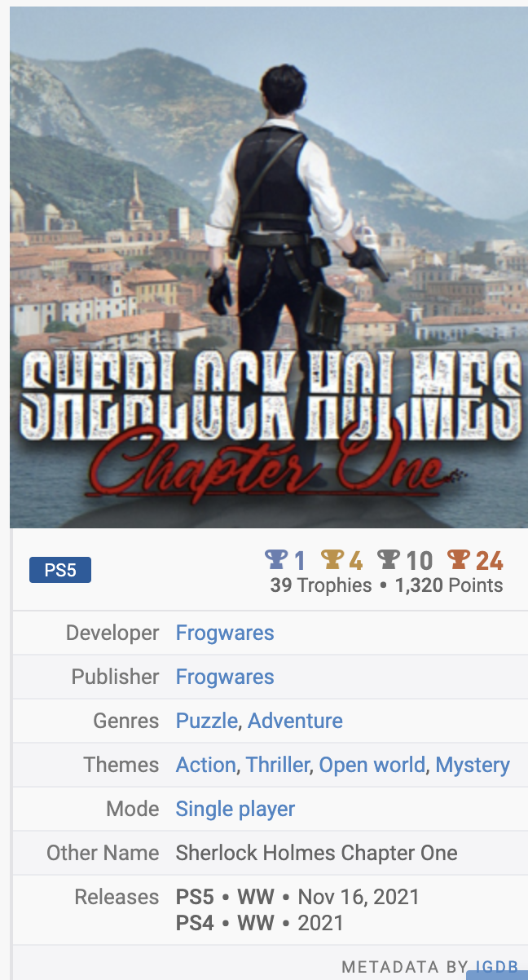Open the Adventure genre link
The height and width of the screenshot is (980, 528).
point(295,721)
